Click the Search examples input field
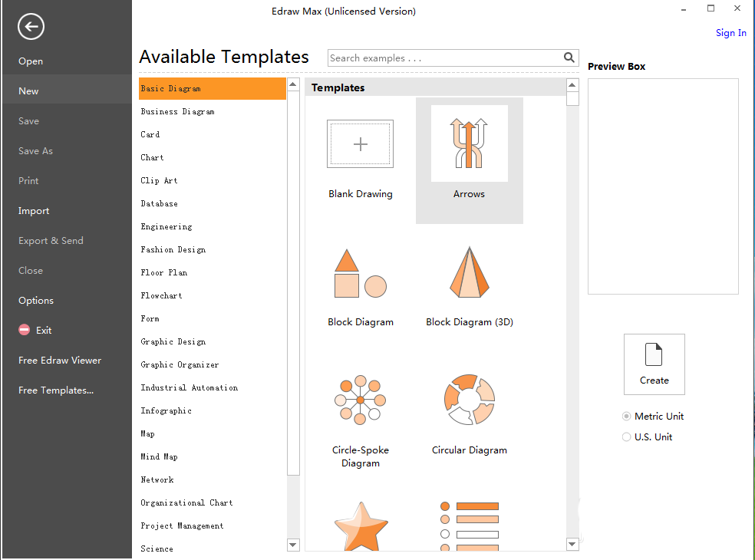755x560 pixels. (x=445, y=58)
